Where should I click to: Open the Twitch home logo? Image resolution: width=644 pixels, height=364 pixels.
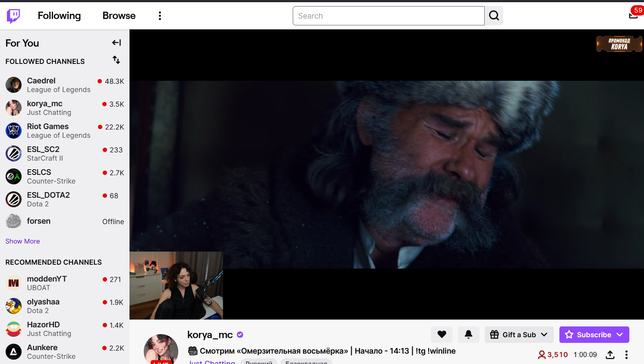pyautogui.click(x=13, y=16)
